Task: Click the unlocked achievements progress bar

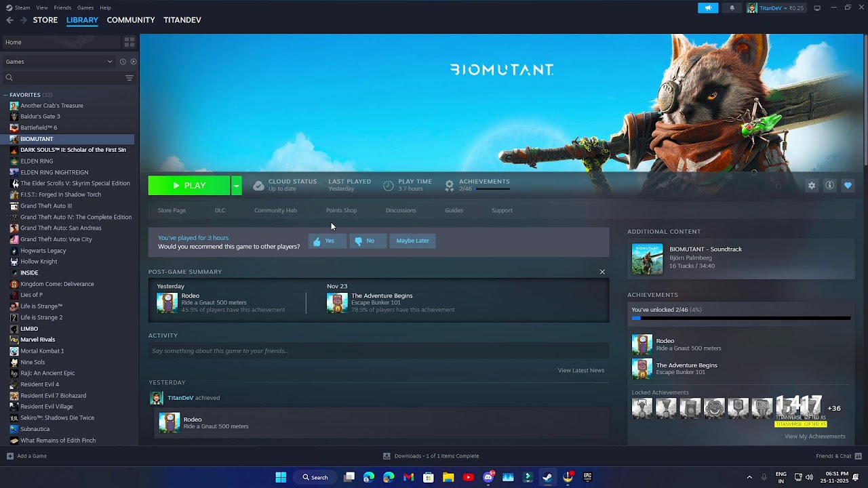Action: coord(741,318)
